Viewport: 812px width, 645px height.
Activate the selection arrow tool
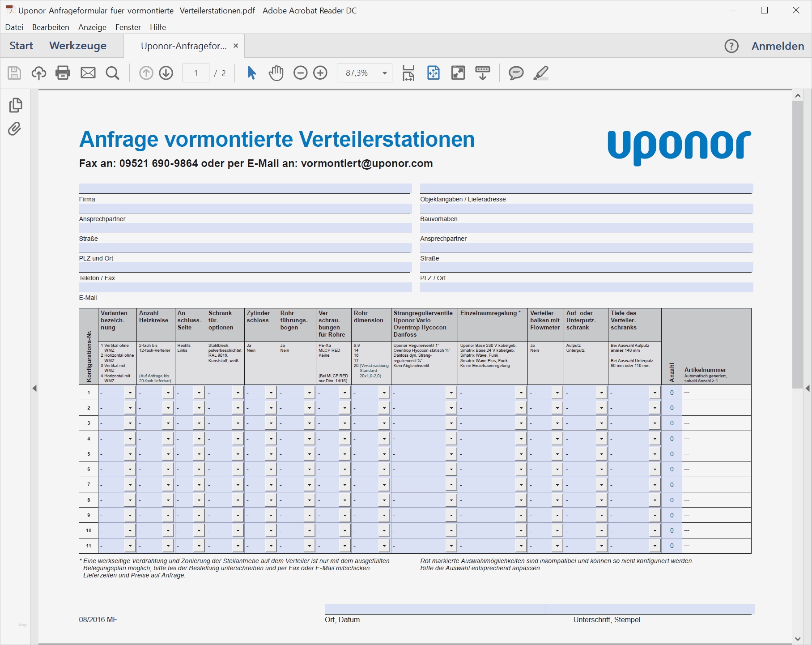[x=252, y=73]
